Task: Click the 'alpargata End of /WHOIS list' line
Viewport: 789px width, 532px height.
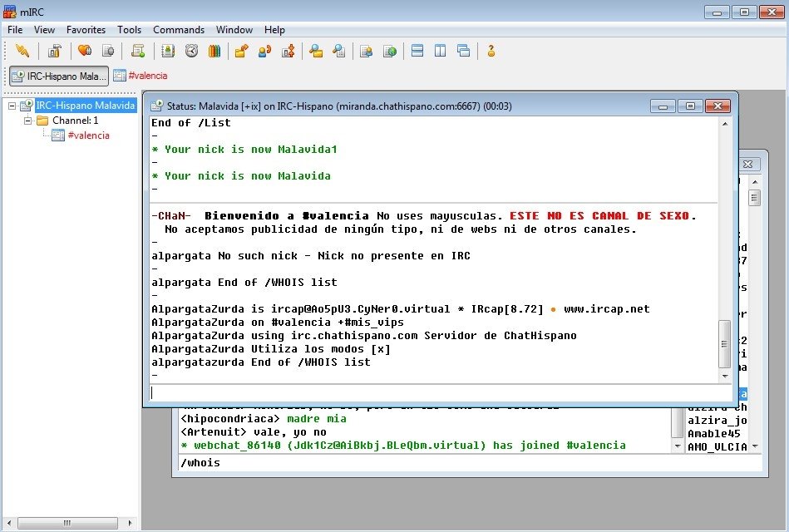Action: 244,283
